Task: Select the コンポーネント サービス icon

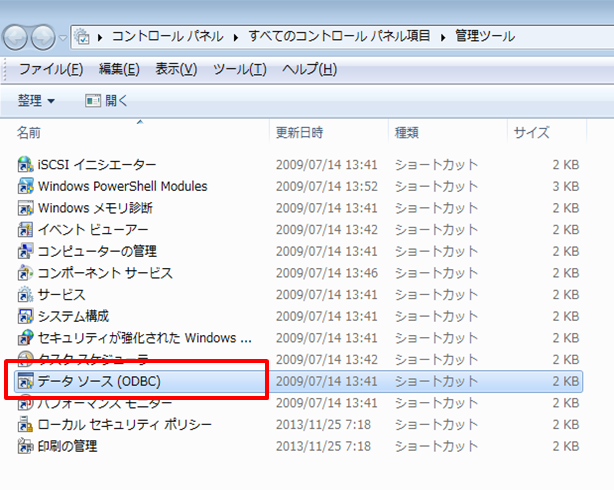Action: [x=26, y=273]
